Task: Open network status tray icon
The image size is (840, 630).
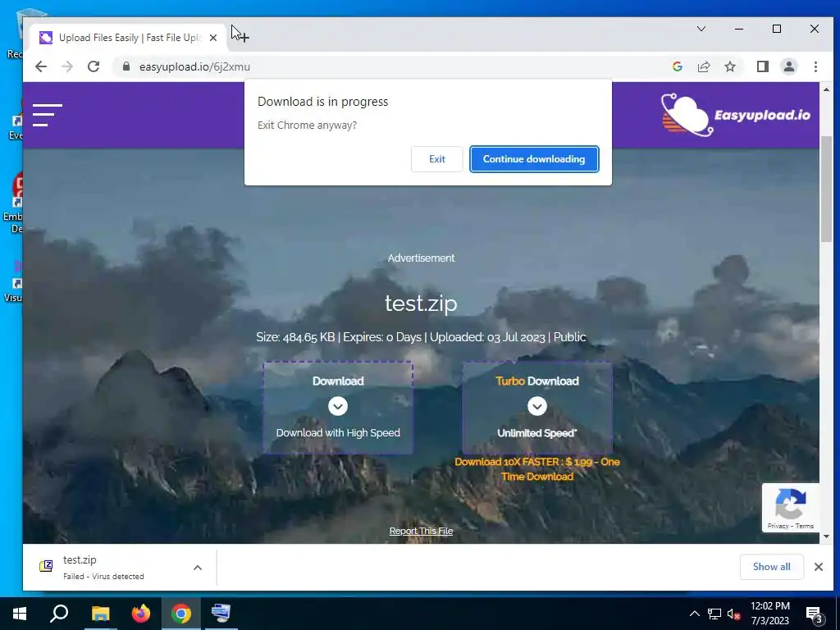Action: 714,614
